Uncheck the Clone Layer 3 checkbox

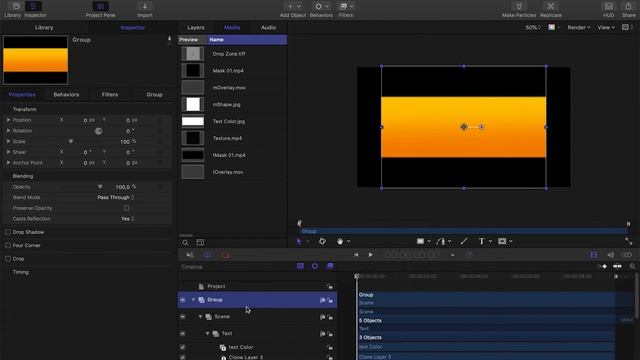(x=182, y=357)
